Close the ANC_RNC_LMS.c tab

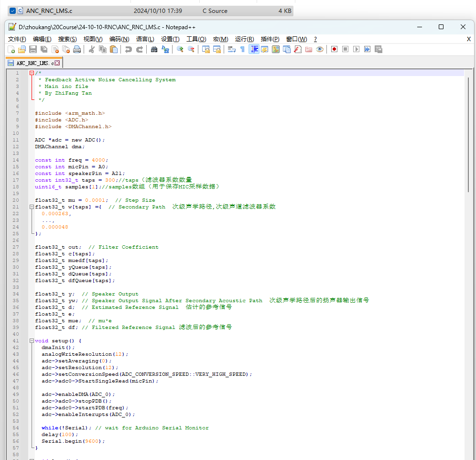(57, 63)
